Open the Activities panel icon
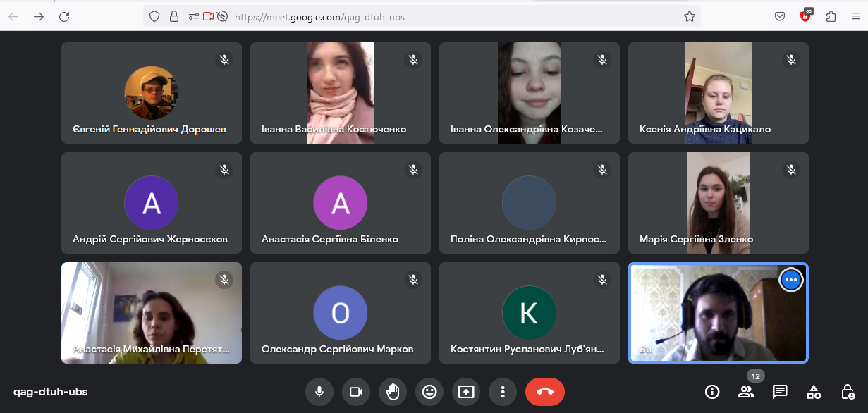This screenshot has width=868, height=413. (814, 392)
